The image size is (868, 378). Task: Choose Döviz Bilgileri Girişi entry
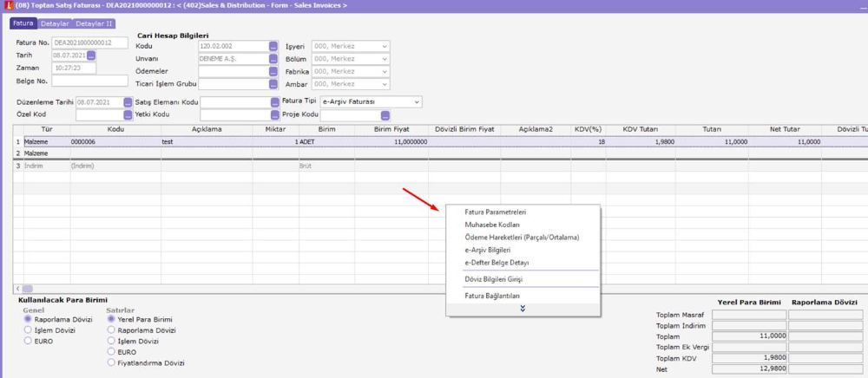pyautogui.click(x=494, y=279)
